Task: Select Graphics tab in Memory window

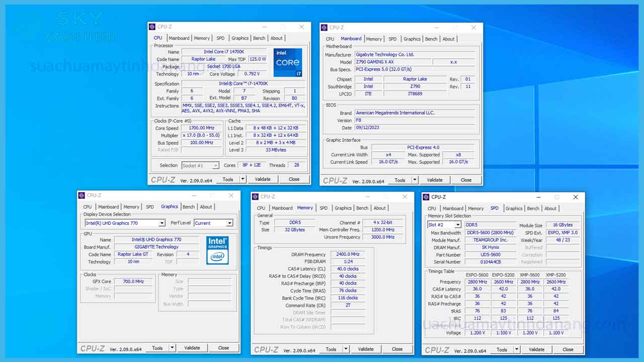Action: [x=343, y=208]
